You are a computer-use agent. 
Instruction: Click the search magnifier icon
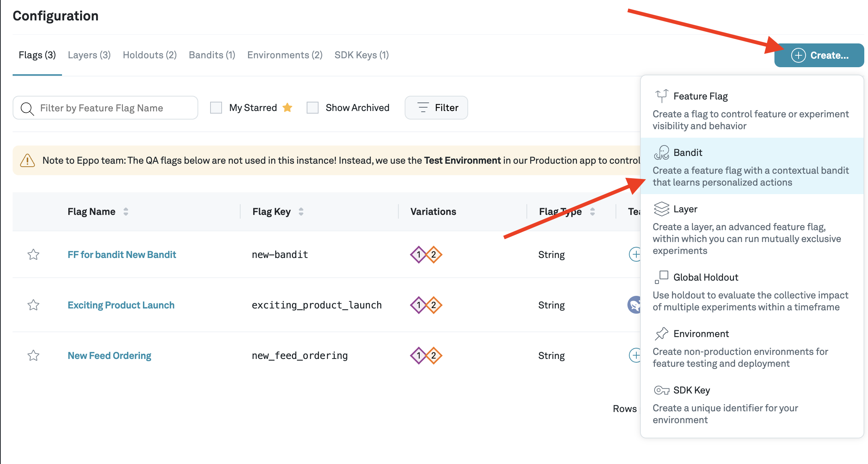pyautogui.click(x=27, y=108)
